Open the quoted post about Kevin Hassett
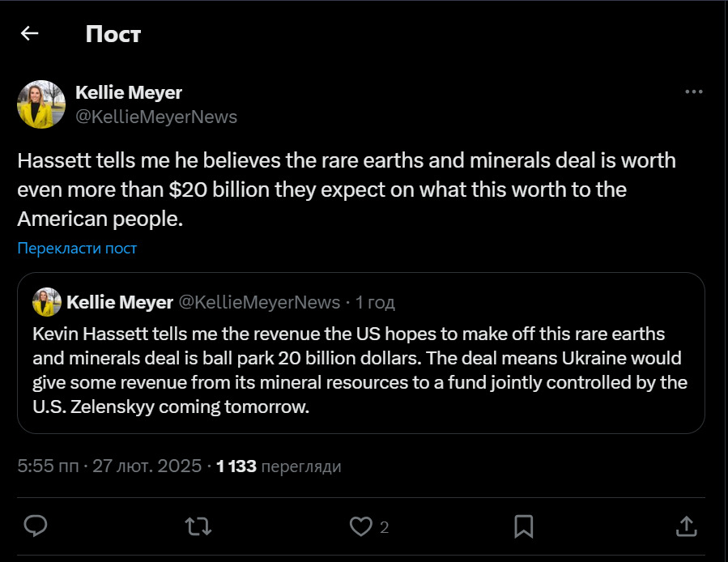This screenshot has height=562, width=728. 361,353
